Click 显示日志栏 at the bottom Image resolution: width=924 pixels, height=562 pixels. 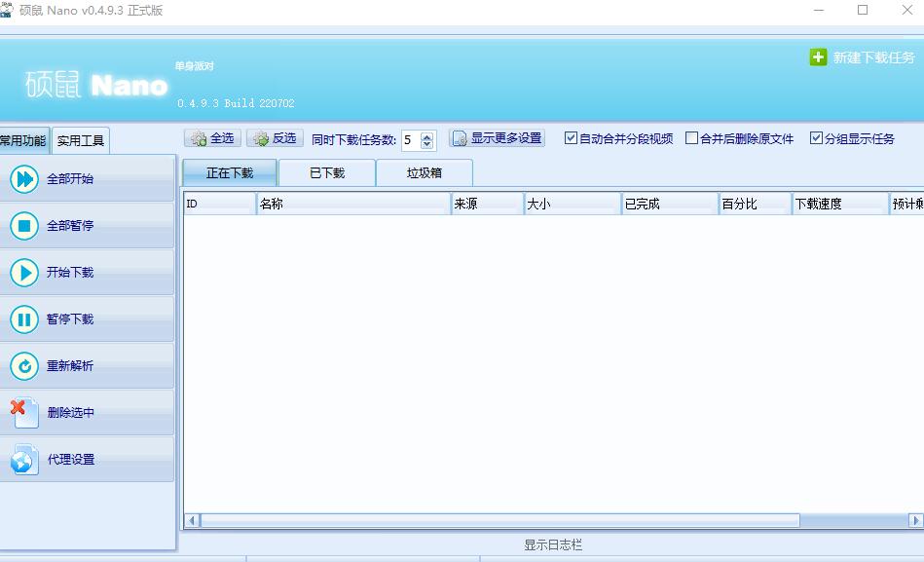(x=553, y=544)
